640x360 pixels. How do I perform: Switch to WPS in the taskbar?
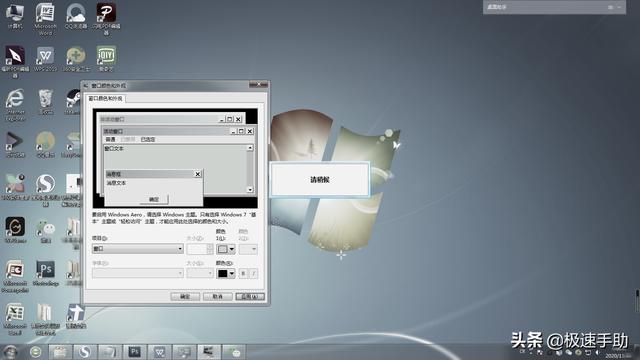point(159,352)
